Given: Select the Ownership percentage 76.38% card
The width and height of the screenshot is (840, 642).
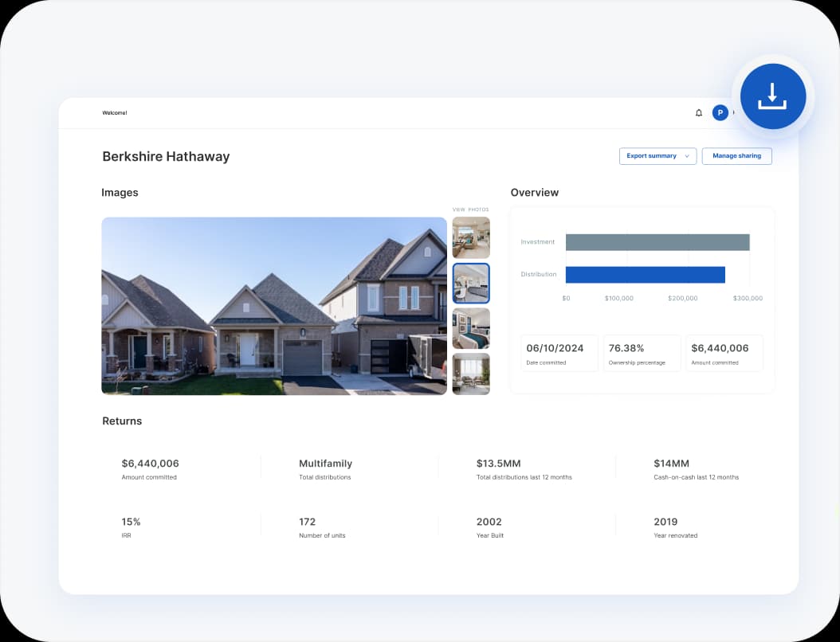Looking at the screenshot, I should tap(642, 354).
